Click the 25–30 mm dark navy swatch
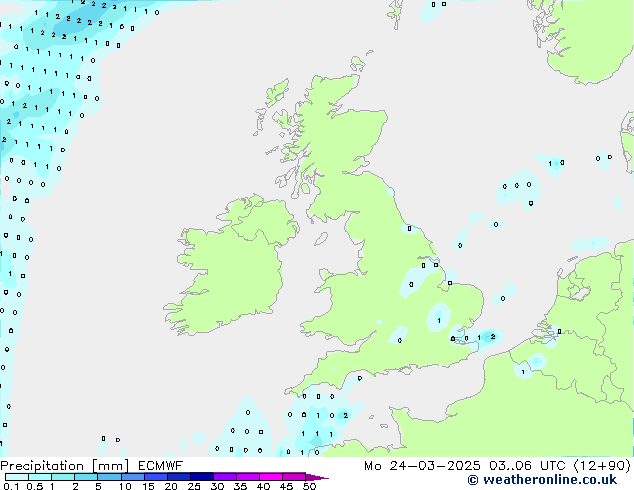Viewport: 634px width, 490px height. [201, 477]
